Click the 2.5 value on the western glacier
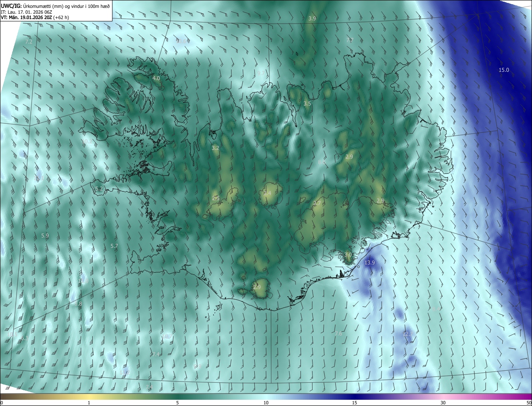 tap(216, 198)
